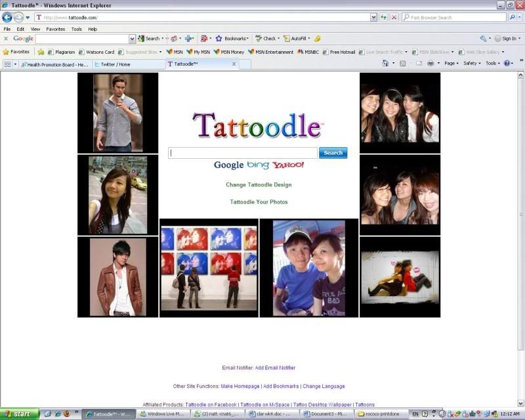Click the Show Desktop quick launch icon
This screenshot has width=525, height=420.
click(x=48, y=413)
